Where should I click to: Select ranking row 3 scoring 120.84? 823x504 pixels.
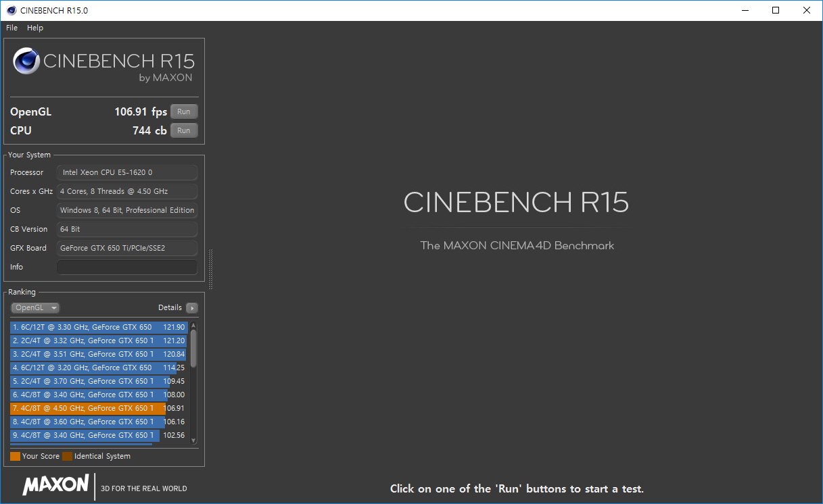99,354
